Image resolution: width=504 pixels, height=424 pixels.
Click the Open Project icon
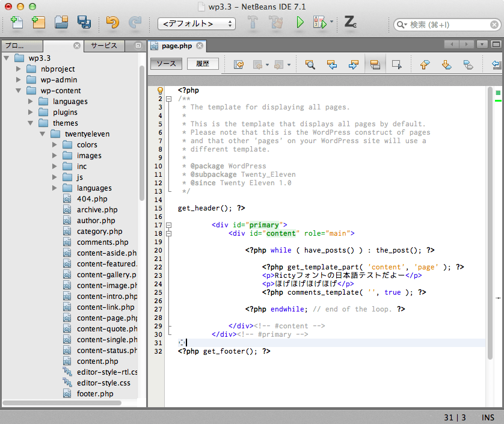tap(61, 22)
